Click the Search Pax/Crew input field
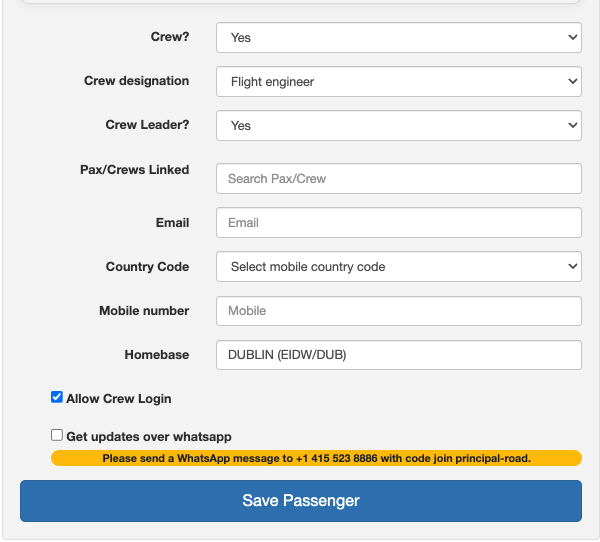 click(x=398, y=179)
